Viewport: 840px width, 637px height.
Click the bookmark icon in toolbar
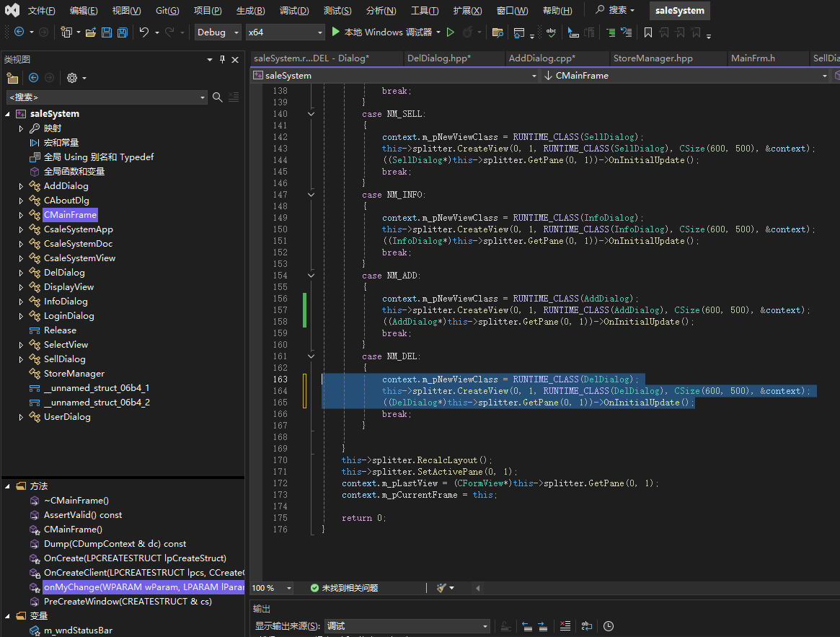point(647,32)
